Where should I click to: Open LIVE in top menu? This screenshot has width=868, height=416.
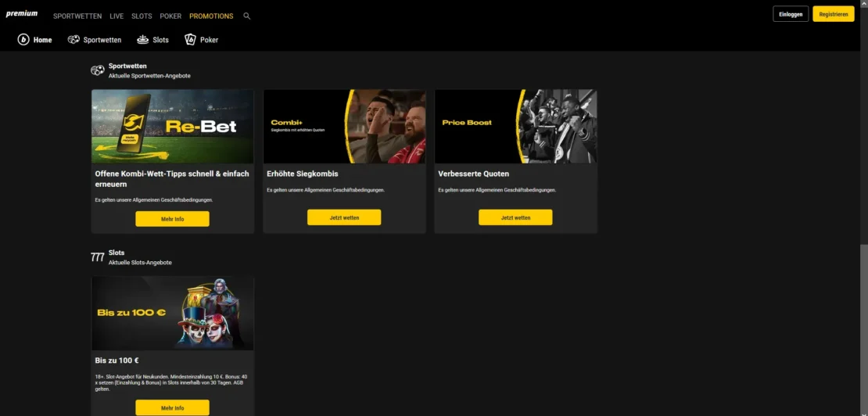117,16
